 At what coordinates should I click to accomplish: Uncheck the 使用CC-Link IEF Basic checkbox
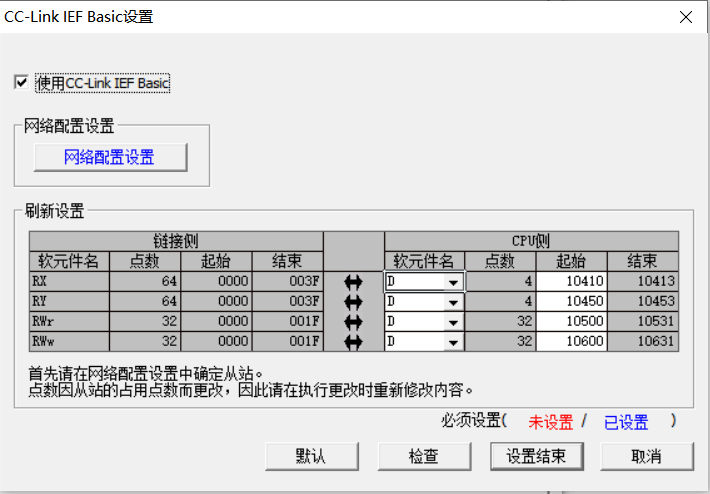click(x=21, y=82)
